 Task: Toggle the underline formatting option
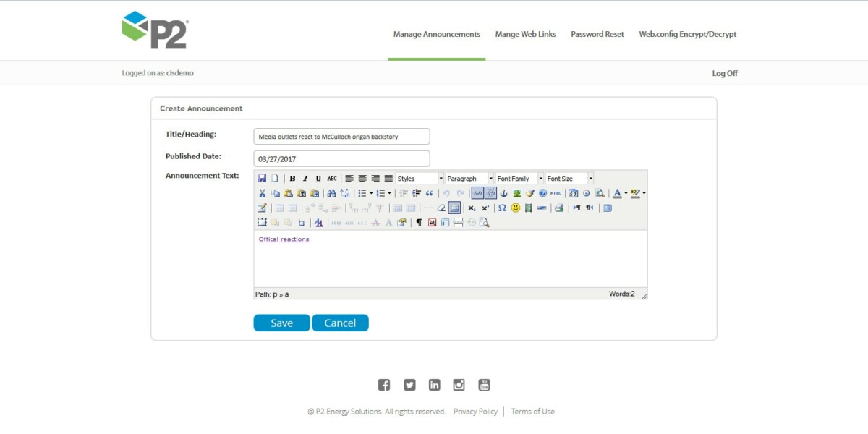coord(318,177)
